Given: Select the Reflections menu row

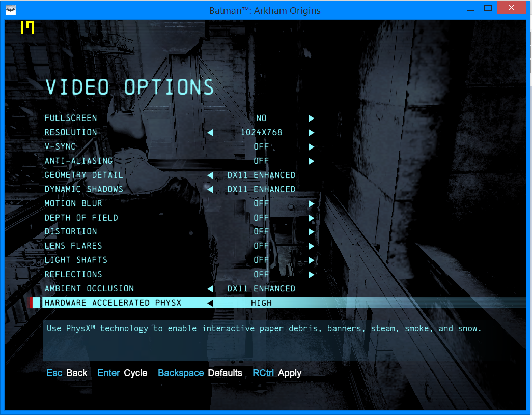Looking at the screenshot, I should coord(73,275).
